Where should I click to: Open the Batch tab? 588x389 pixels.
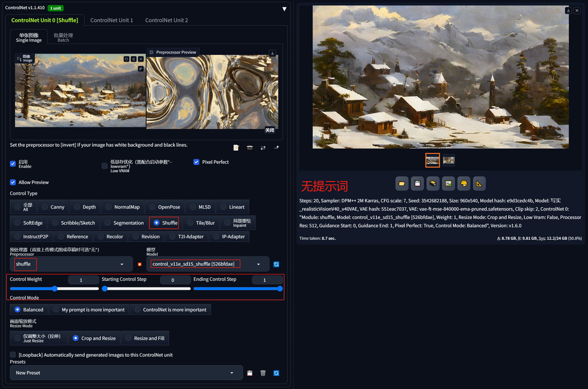tap(63, 37)
